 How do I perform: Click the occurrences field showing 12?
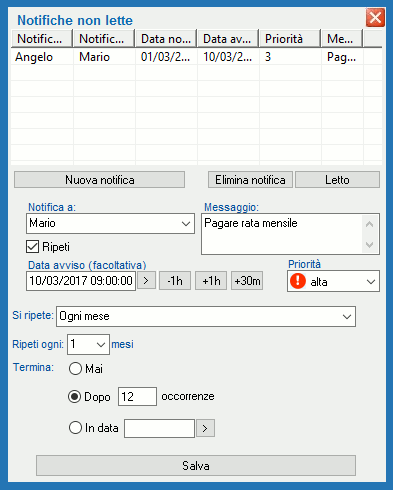[x=137, y=397]
